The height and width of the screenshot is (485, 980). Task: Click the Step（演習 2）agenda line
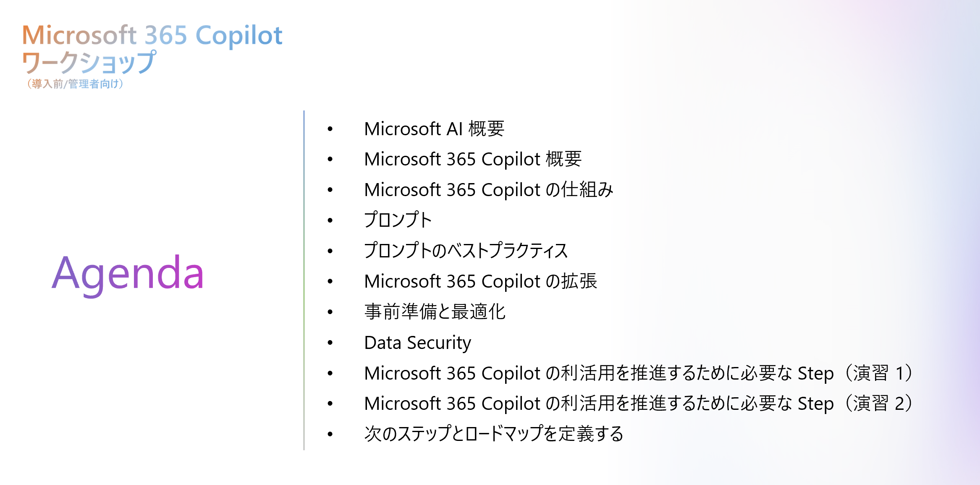639,404
